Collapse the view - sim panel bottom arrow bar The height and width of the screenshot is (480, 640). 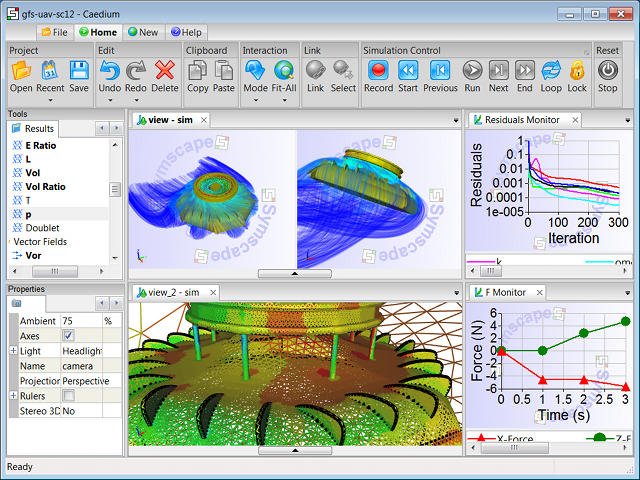[x=295, y=273]
